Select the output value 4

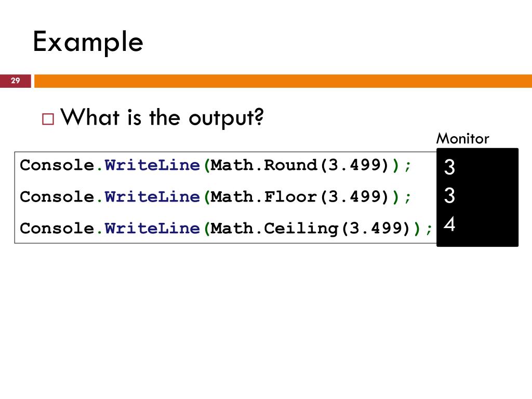pos(450,224)
